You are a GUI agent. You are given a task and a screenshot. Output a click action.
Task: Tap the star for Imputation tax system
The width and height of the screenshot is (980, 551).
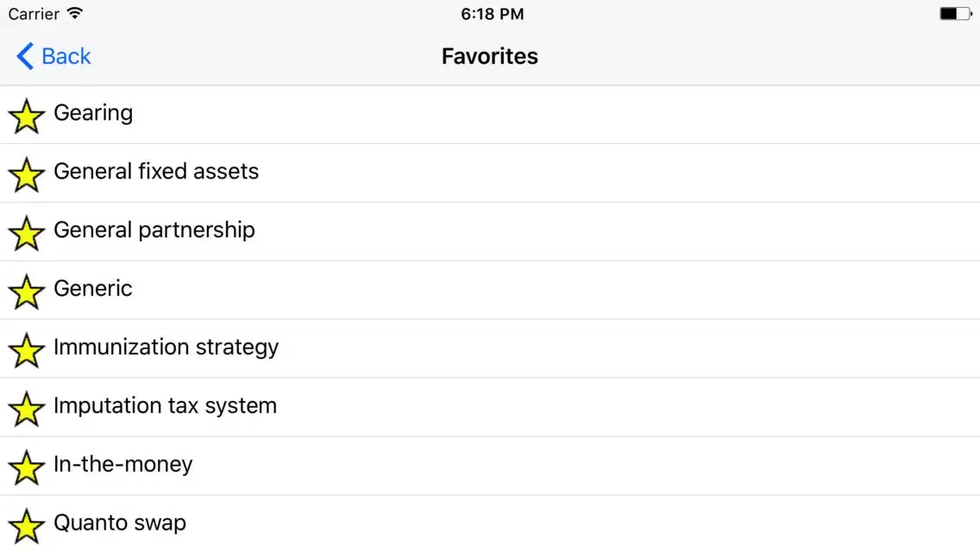[26, 409]
